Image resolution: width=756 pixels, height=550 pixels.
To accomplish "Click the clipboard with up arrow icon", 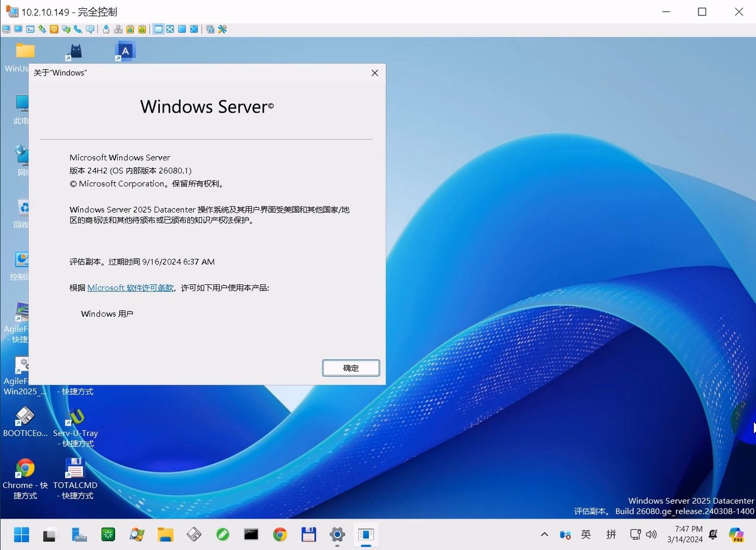I will 142,29.
